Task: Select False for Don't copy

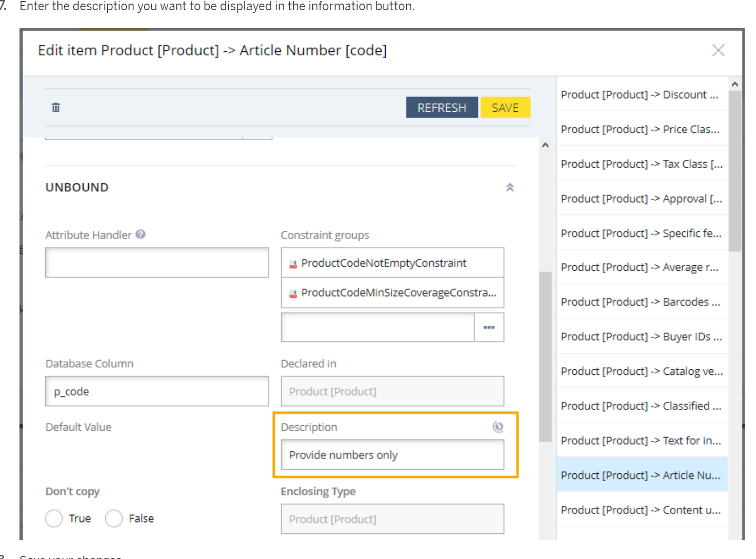Action: pyautogui.click(x=114, y=518)
